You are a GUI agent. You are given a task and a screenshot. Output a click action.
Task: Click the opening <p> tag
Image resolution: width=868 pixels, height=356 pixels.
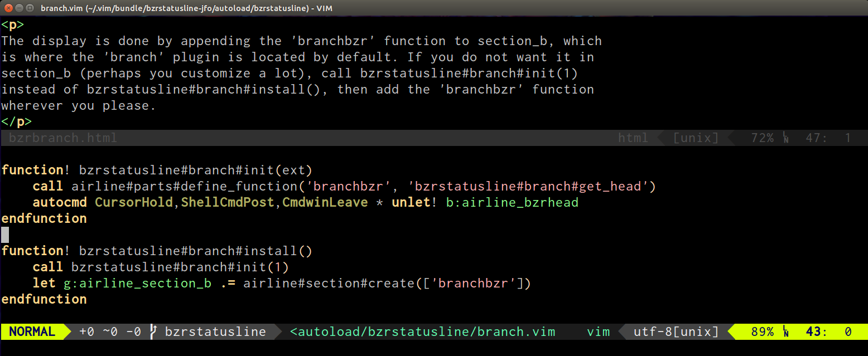(x=12, y=25)
